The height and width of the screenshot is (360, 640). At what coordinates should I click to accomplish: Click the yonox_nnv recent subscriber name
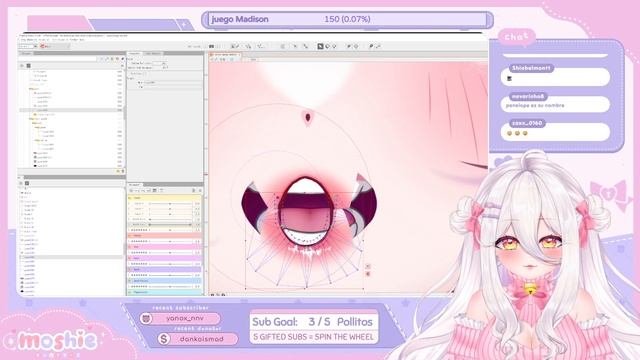[185, 318]
